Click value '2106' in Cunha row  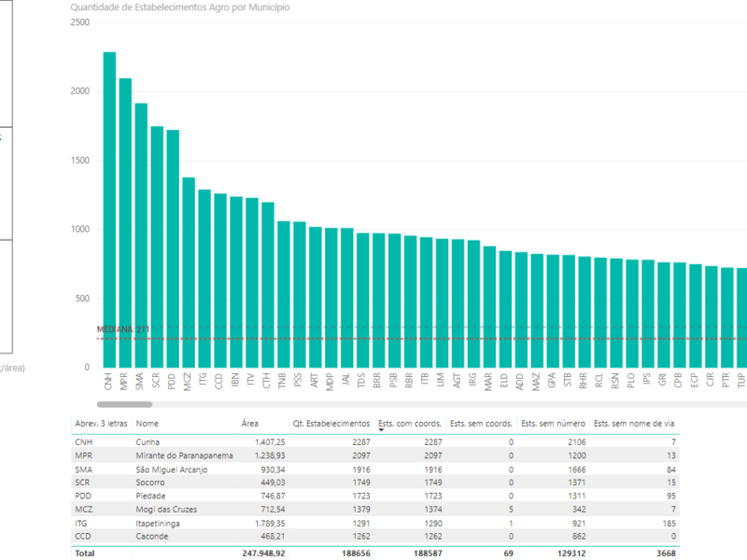(x=576, y=441)
